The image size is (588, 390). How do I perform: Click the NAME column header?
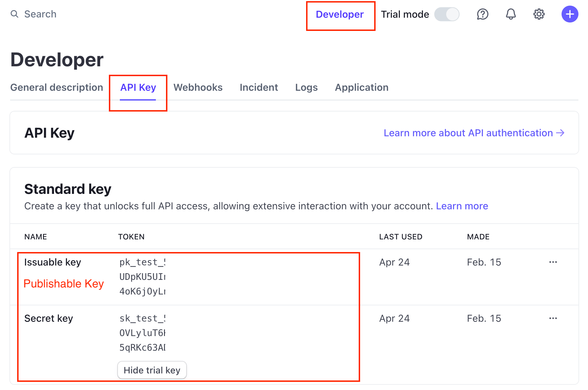(x=36, y=237)
